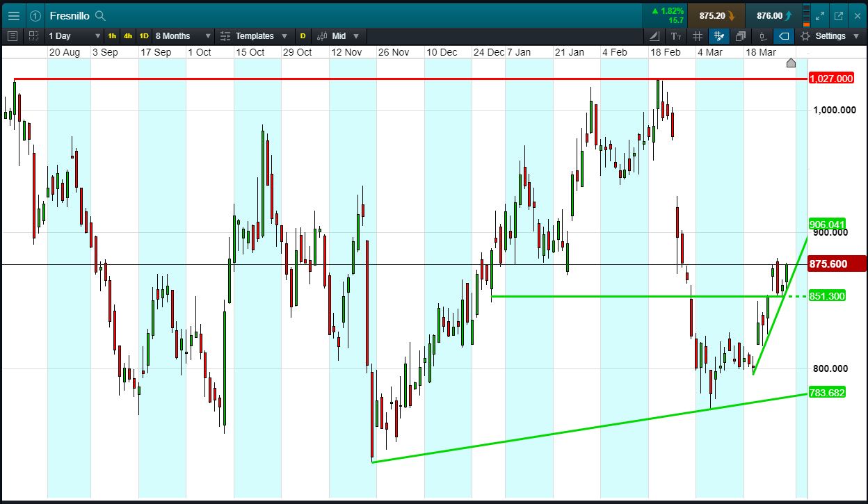Search for another instrument next to Fresnillo

pyautogui.click(x=100, y=15)
